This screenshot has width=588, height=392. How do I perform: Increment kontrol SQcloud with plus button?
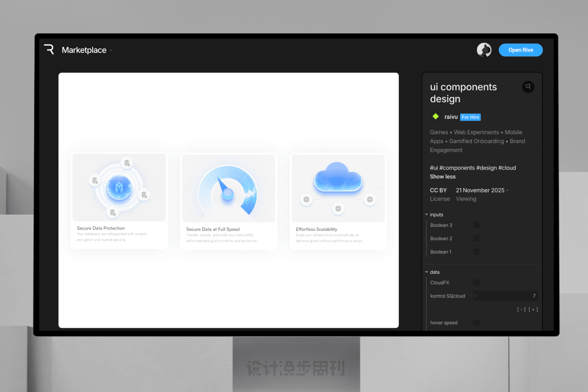point(533,309)
